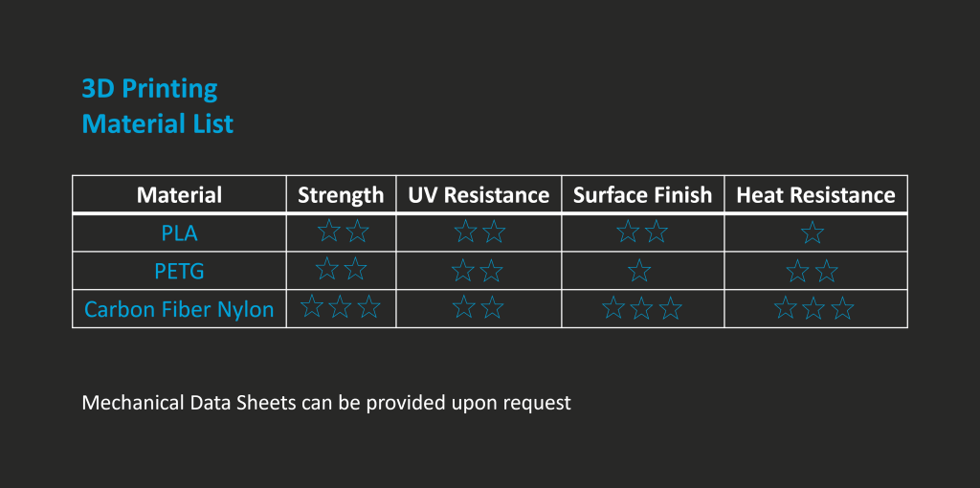Image resolution: width=980 pixels, height=488 pixels.
Task: Click the PLA Surface Finish stars
Action: pos(642,232)
